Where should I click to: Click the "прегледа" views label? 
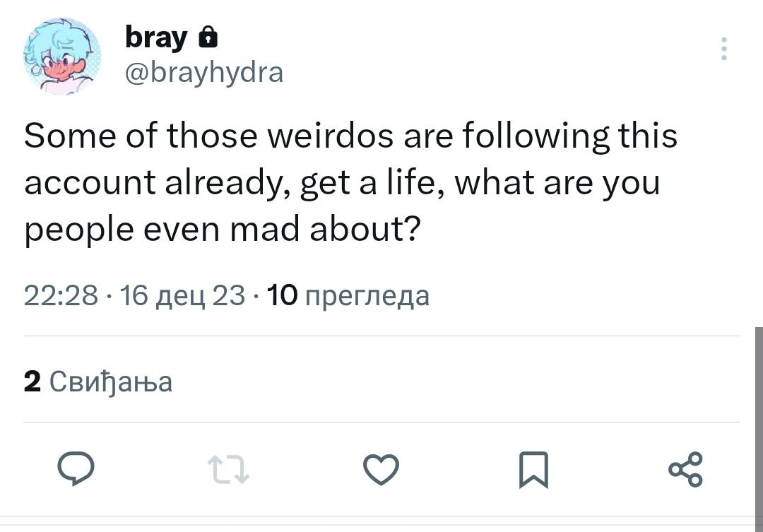[x=366, y=295]
